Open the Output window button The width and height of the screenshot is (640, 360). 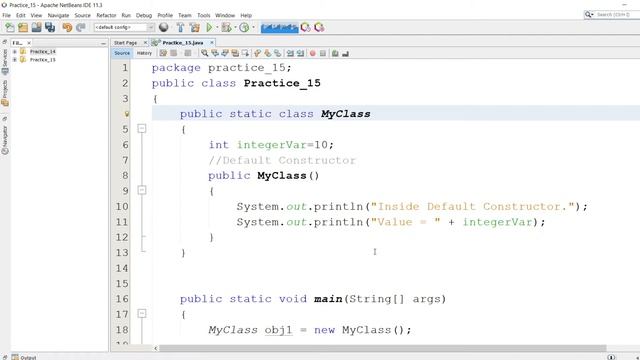click(x=24, y=357)
